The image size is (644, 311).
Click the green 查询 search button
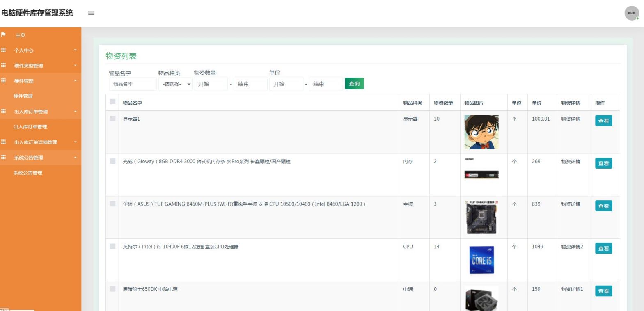[x=354, y=84]
